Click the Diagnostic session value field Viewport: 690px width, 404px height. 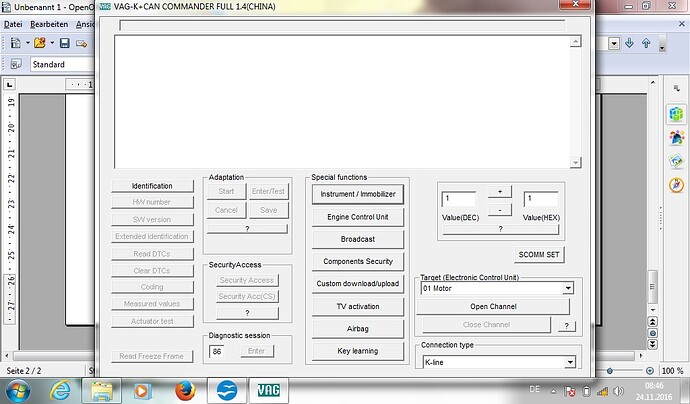(217, 351)
